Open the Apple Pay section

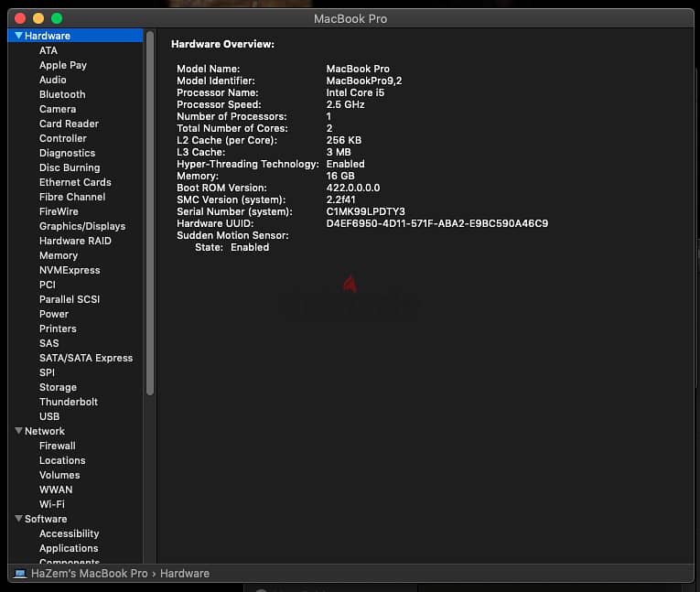coord(63,65)
